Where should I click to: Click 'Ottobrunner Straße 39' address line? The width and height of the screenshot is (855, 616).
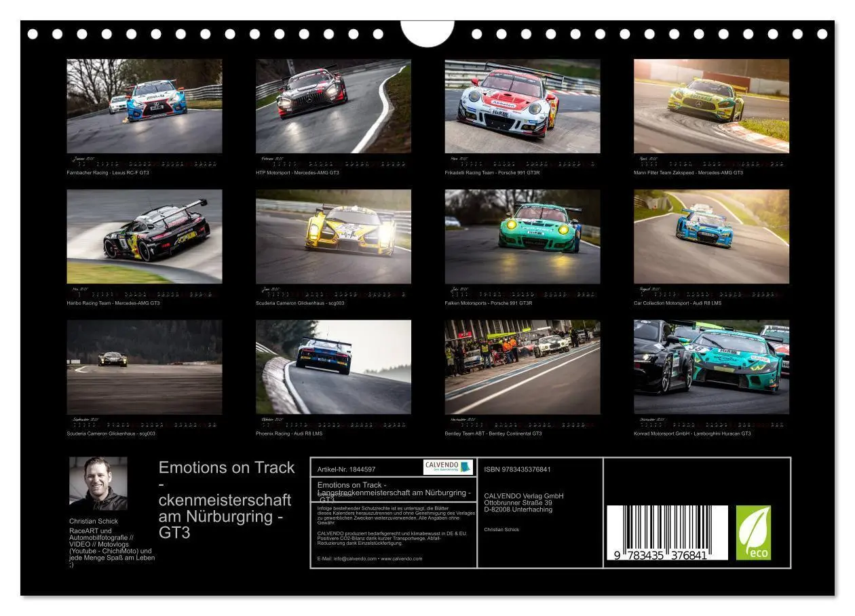coord(518,503)
